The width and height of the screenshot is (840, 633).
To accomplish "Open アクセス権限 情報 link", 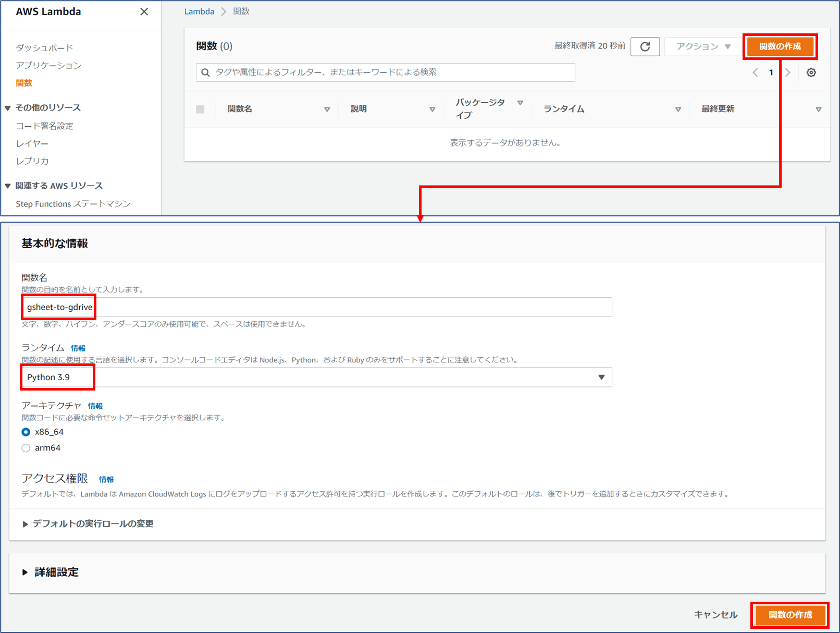I will [x=106, y=480].
